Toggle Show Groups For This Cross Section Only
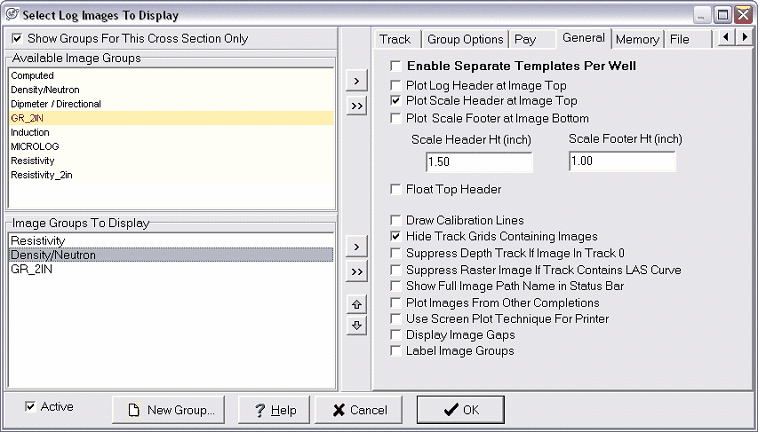Image resolution: width=760 pixels, height=434 pixels. pyautogui.click(x=17, y=38)
